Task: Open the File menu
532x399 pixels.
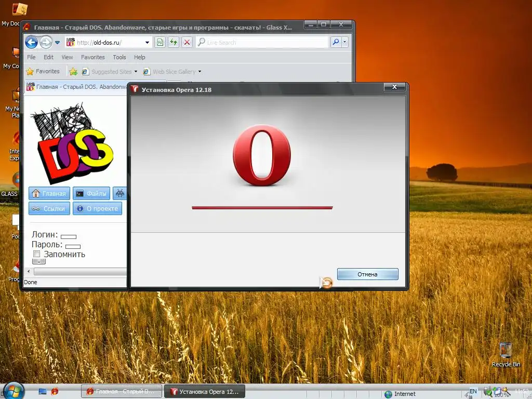Action: click(x=31, y=57)
